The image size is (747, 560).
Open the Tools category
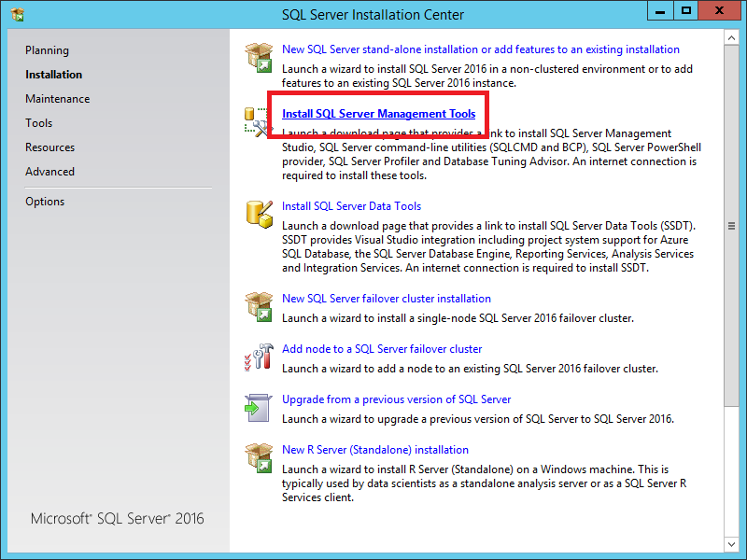pyautogui.click(x=39, y=123)
